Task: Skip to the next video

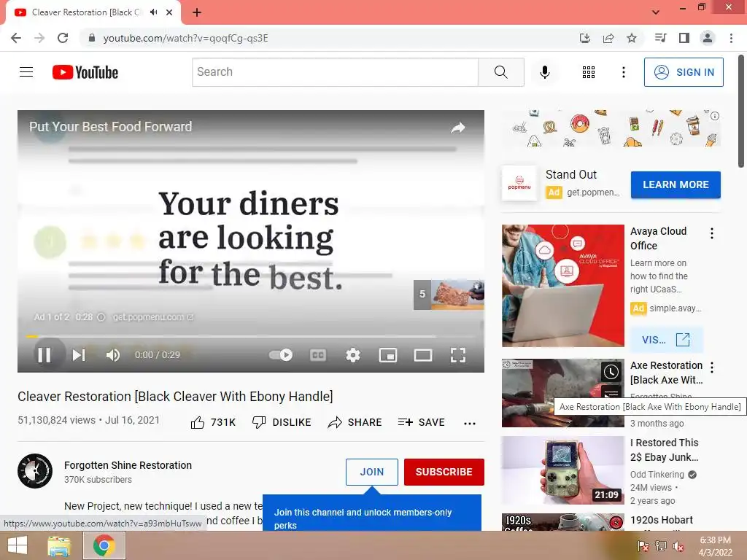Action: click(x=79, y=355)
